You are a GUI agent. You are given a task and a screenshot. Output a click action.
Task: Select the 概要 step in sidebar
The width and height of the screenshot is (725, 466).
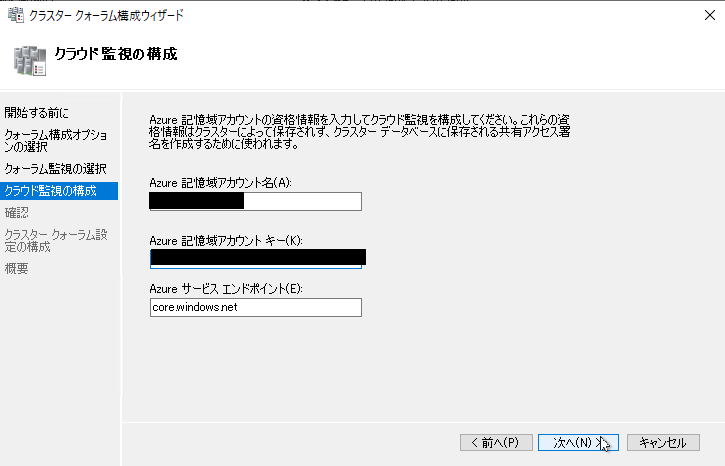17,269
